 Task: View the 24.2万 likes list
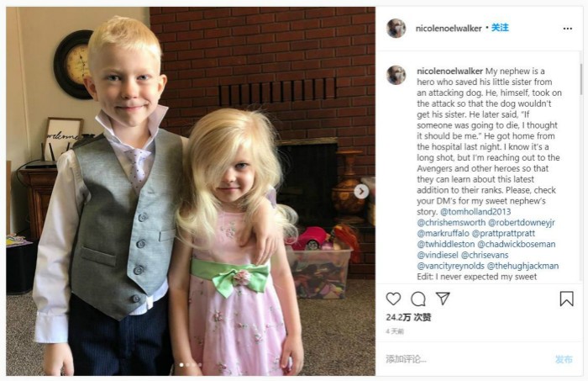[x=408, y=317]
